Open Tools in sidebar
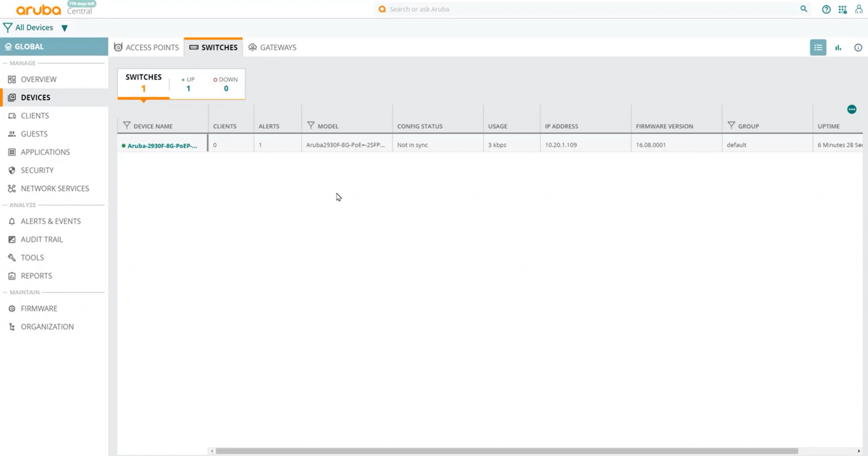Screen dimensions: 868x456 [x=54, y=258]
